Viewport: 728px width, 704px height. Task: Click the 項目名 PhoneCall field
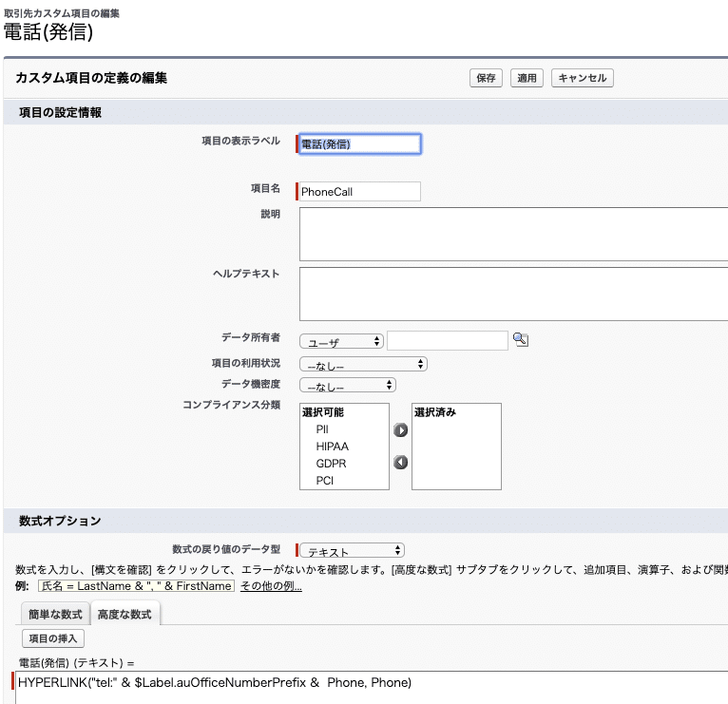point(360,192)
